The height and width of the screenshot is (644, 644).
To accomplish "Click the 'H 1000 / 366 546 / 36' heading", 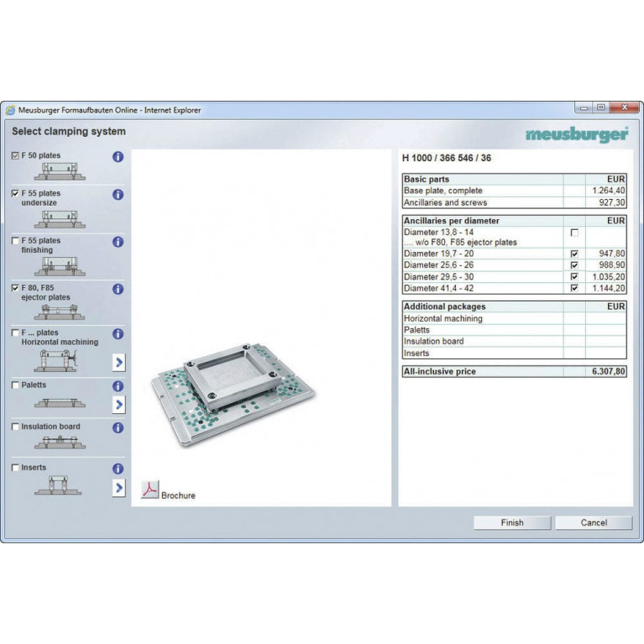I will click(447, 158).
